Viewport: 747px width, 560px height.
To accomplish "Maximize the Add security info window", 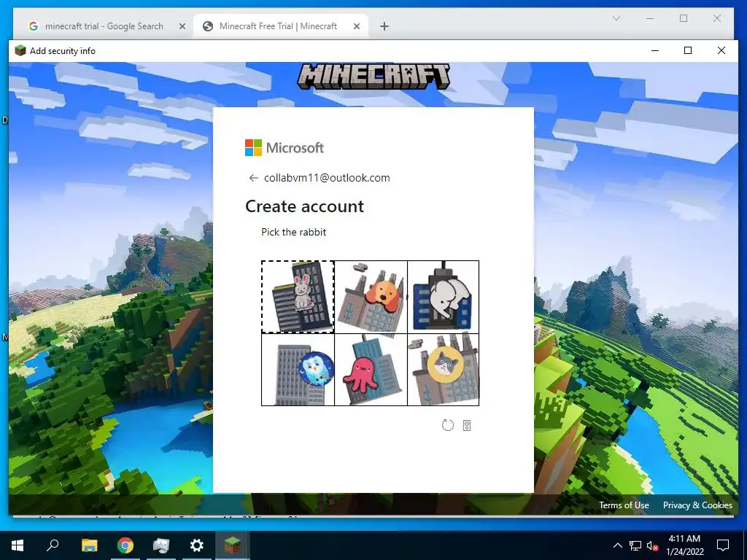I will pyautogui.click(x=688, y=50).
